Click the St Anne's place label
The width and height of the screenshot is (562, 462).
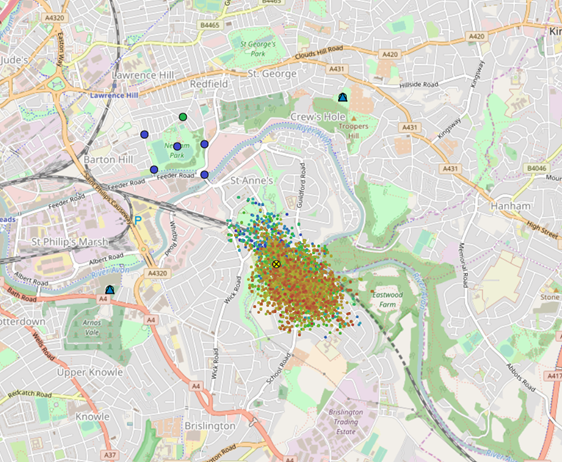(x=252, y=180)
